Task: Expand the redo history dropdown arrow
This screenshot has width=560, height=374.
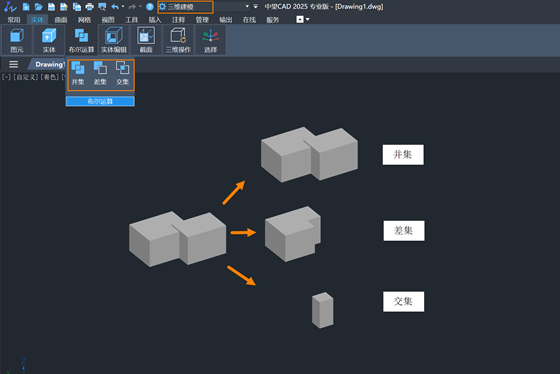Action: [x=140, y=6]
